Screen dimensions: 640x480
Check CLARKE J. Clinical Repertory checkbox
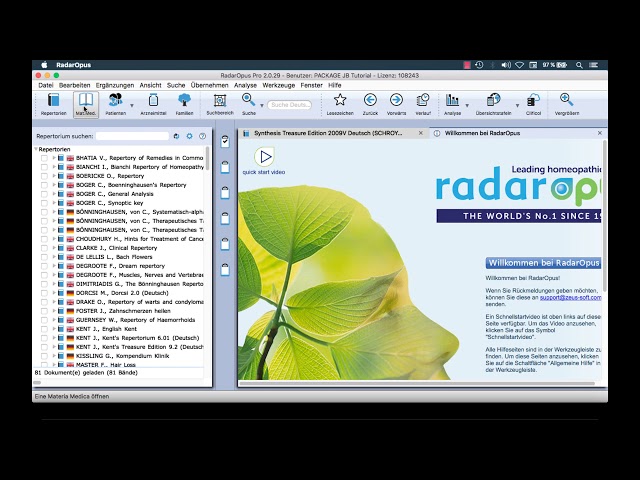44,248
